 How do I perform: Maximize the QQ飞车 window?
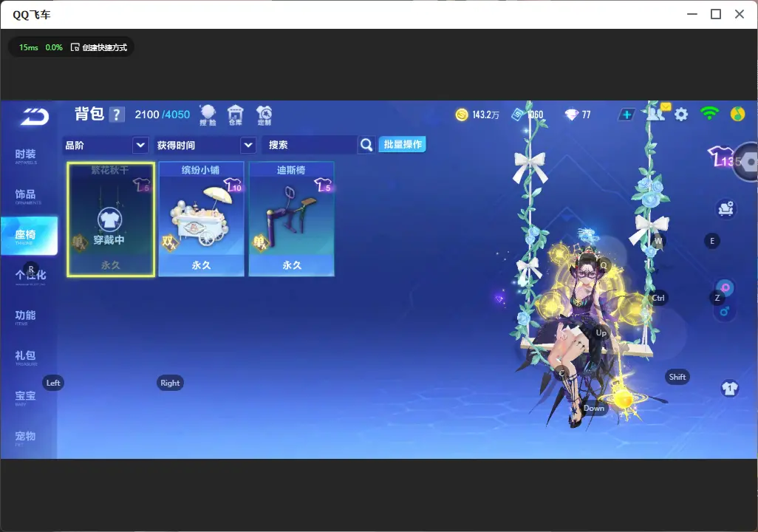(x=716, y=14)
